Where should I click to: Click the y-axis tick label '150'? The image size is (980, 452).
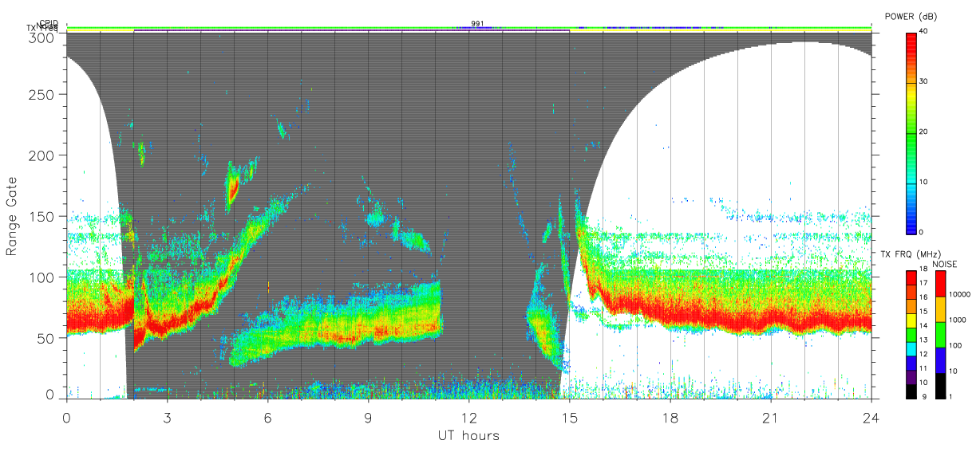41,217
